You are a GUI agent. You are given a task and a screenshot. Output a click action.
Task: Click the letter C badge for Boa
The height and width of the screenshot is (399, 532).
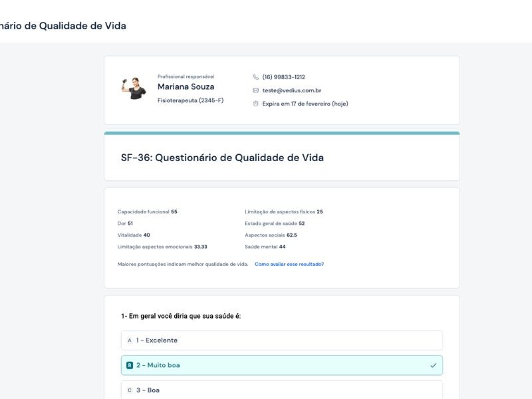click(x=130, y=390)
